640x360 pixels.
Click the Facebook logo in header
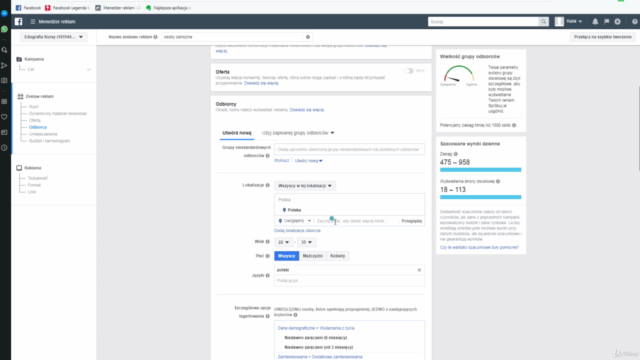tap(18, 22)
